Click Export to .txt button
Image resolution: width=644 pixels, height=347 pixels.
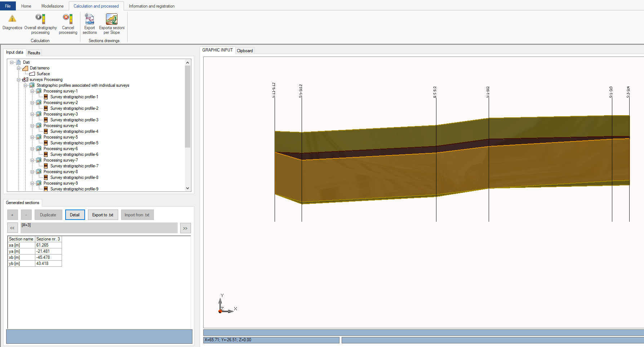103,215
